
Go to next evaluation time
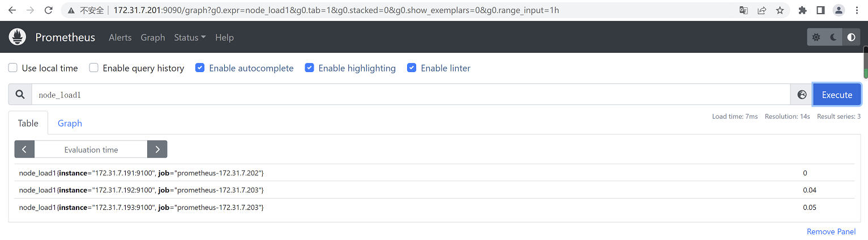coord(157,149)
